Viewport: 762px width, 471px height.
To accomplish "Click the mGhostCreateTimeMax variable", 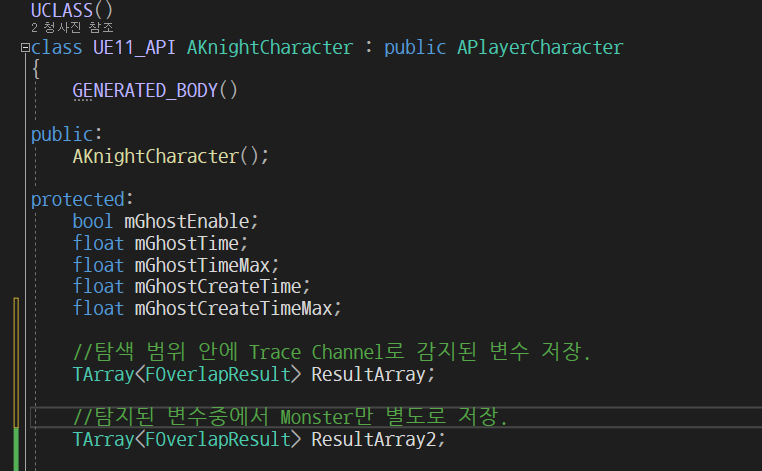I will point(233,309).
